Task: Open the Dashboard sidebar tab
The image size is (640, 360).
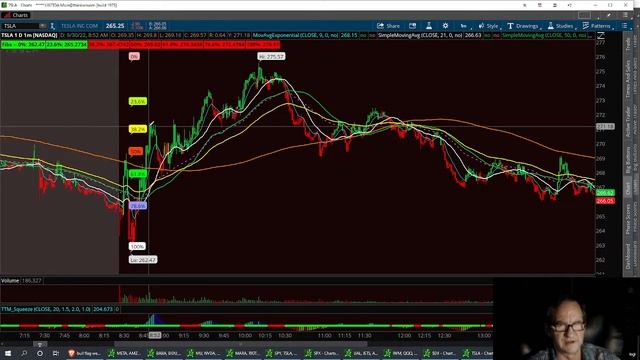Action: 628,256
